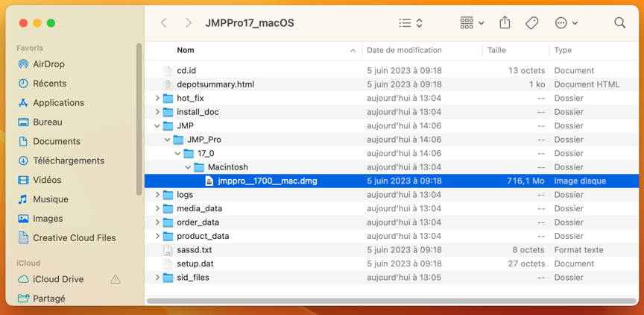
Task: Open Téléchargements in the sidebar
Action: (69, 160)
